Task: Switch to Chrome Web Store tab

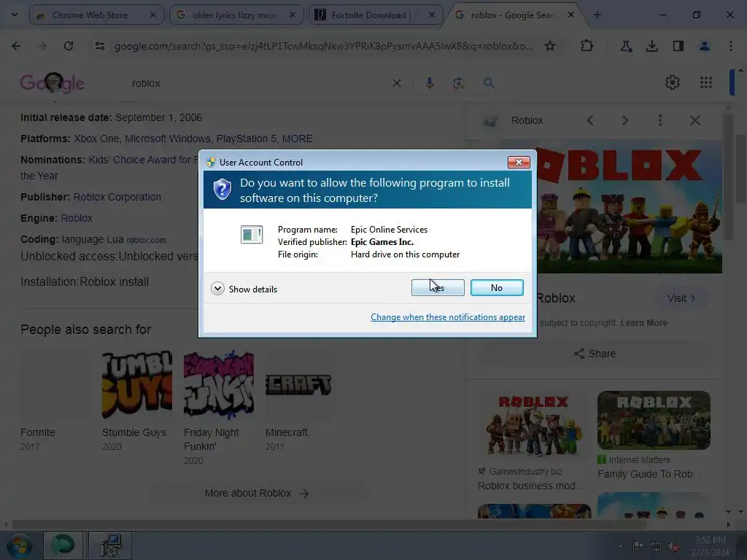Action: click(97, 15)
